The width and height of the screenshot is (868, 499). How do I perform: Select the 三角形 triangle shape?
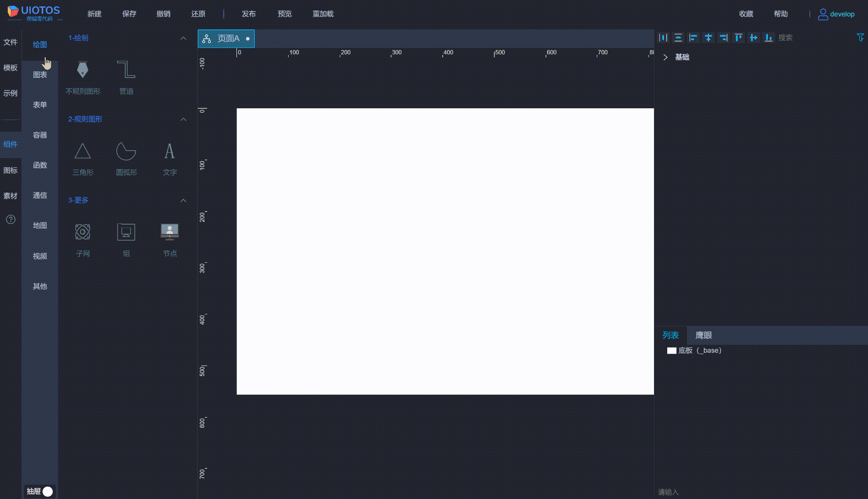(82, 157)
